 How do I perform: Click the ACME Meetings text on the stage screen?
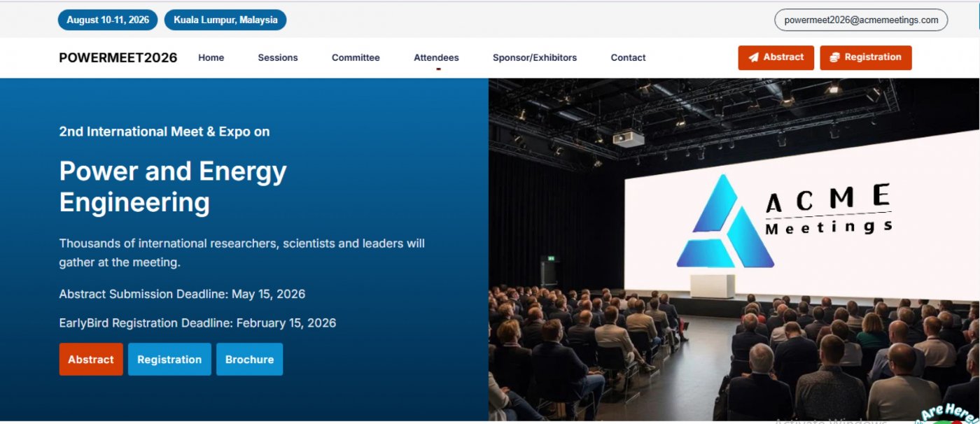(829, 210)
